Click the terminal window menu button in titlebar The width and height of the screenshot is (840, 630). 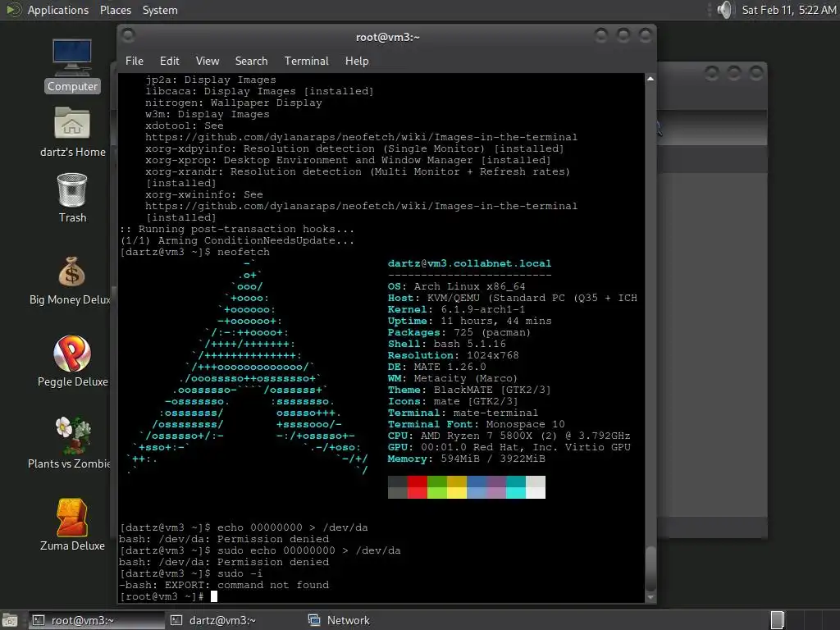pyautogui.click(x=128, y=36)
